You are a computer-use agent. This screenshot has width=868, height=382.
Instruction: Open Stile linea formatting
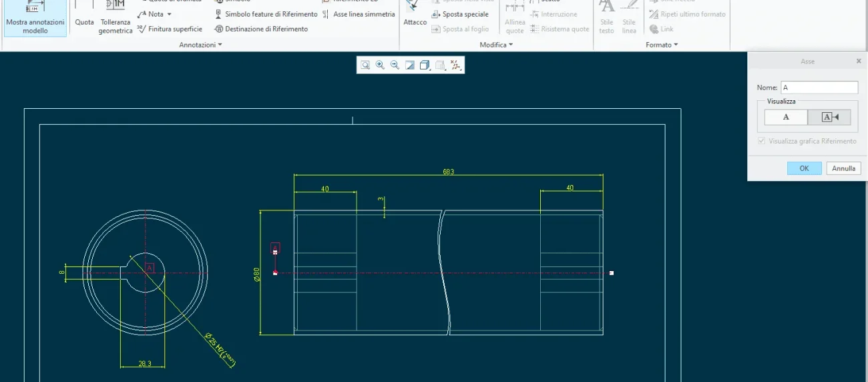[x=629, y=18]
